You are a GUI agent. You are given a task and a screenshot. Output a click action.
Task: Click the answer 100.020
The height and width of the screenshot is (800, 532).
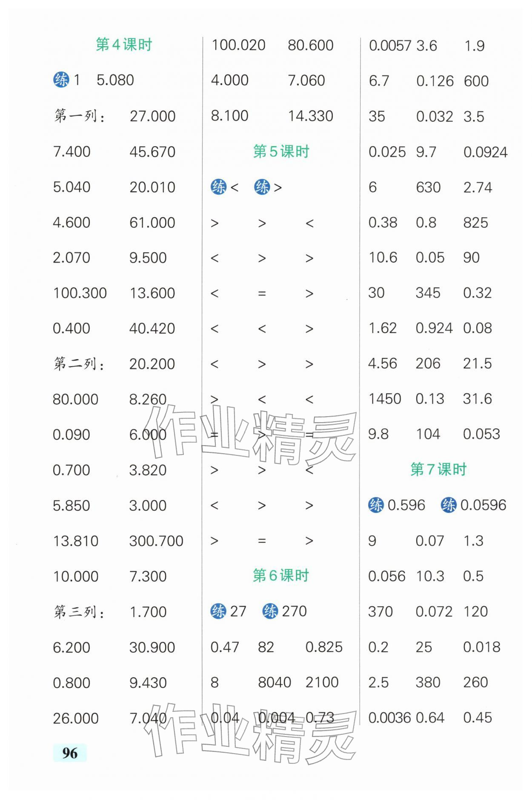pyautogui.click(x=238, y=45)
